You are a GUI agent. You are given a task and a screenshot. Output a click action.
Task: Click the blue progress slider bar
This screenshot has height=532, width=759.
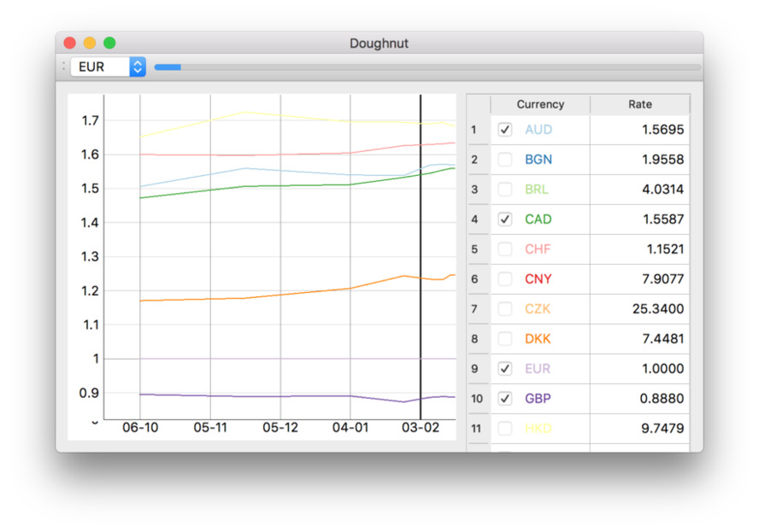tap(168, 67)
